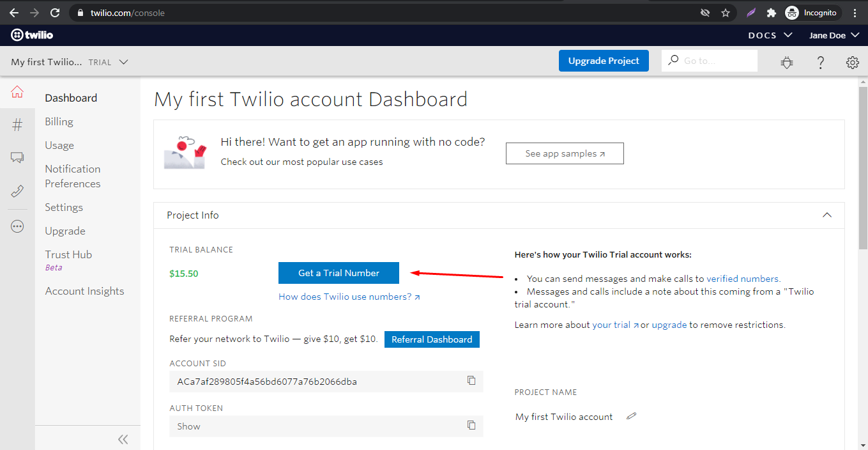Open All Products ellipsis icon

[x=17, y=226]
